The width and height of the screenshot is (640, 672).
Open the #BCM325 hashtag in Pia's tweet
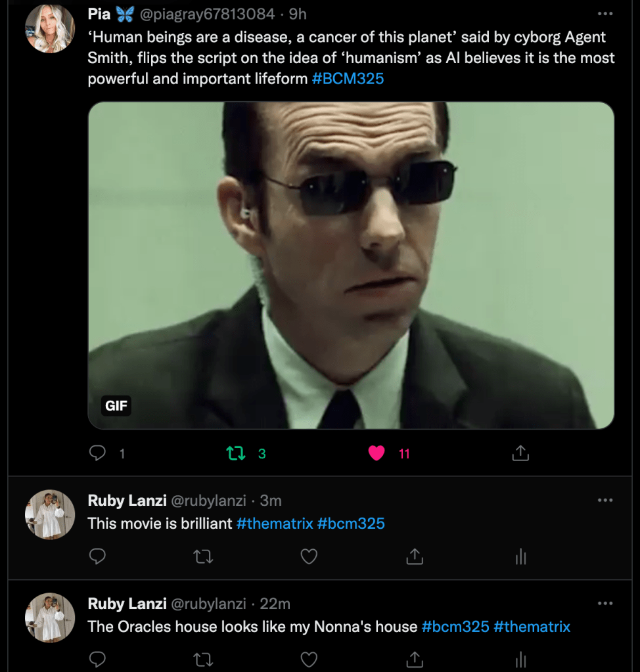(348, 79)
